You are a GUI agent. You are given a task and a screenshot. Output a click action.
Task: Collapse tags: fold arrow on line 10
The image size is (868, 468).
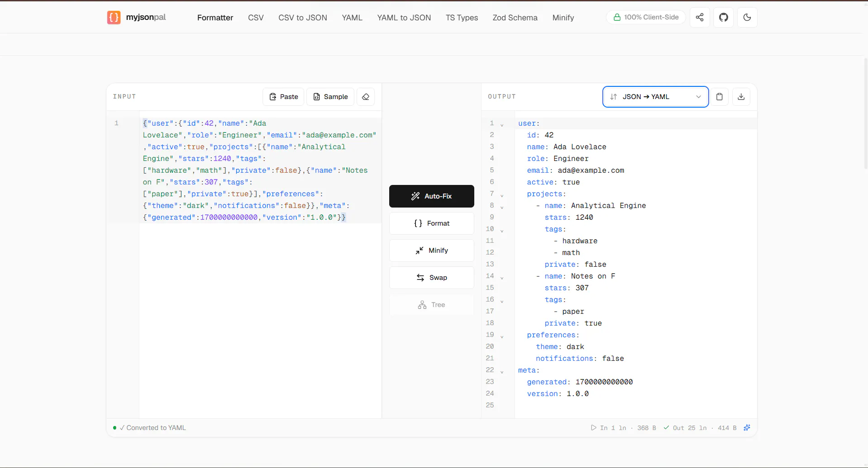tap(502, 231)
